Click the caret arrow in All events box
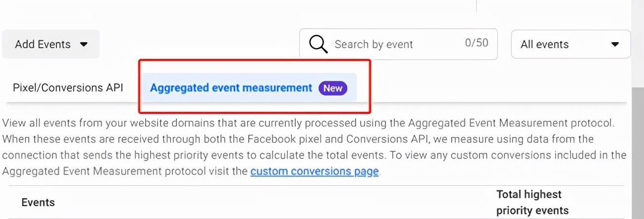The width and height of the screenshot is (644, 219). pyautogui.click(x=615, y=44)
